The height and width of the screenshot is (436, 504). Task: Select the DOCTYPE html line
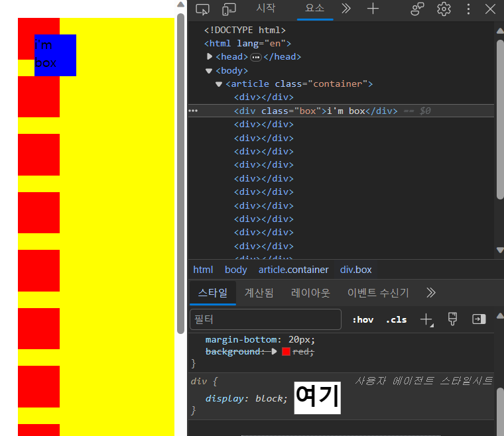point(245,30)
